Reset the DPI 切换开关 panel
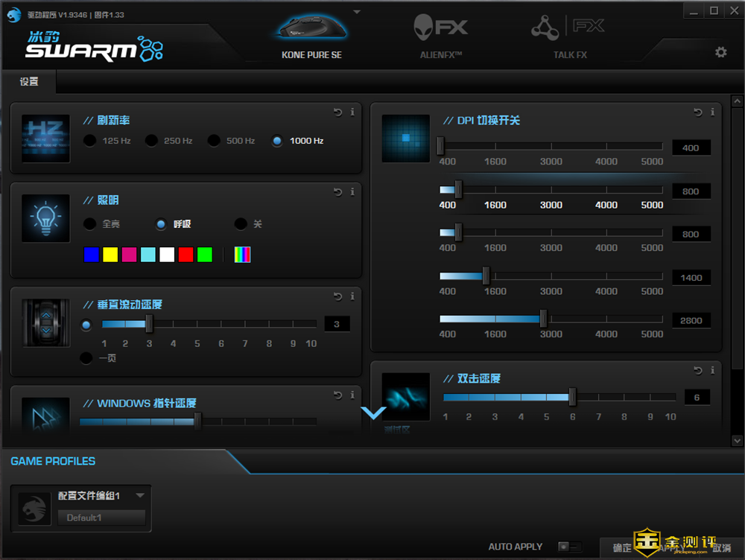Screen dimensions: 745x560 point(698,112)
